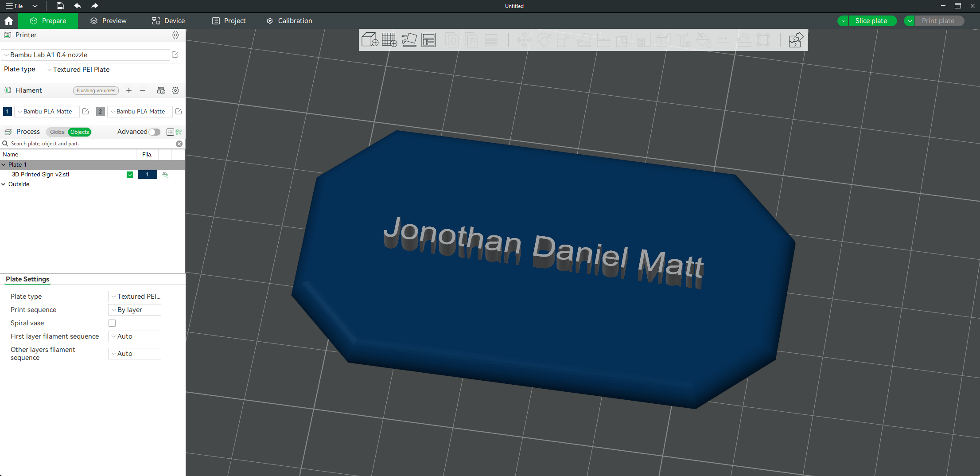Viewport: 980px width, 476px height.
Task: Open Other layers filament sequence dropdown
Action: pyautogui.click(x=135, y=354)
